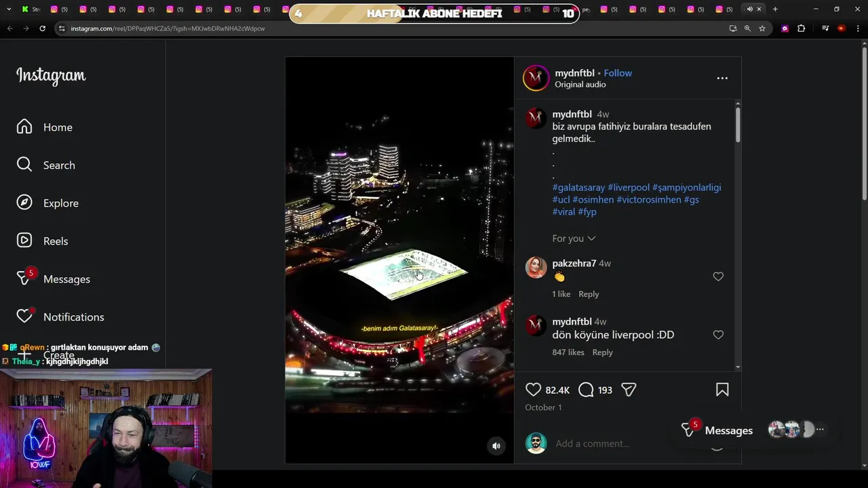
Task: Open mydnftbl avatar in post header
Action: 536,78
